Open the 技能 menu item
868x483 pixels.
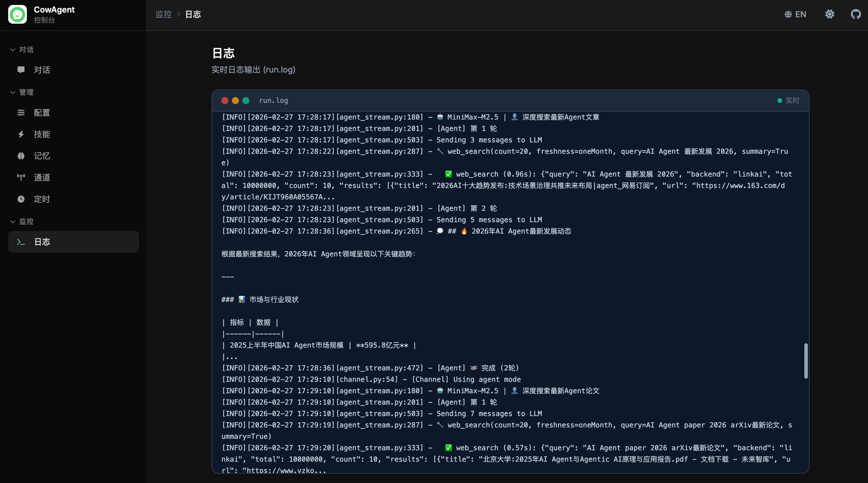(42, 134)
